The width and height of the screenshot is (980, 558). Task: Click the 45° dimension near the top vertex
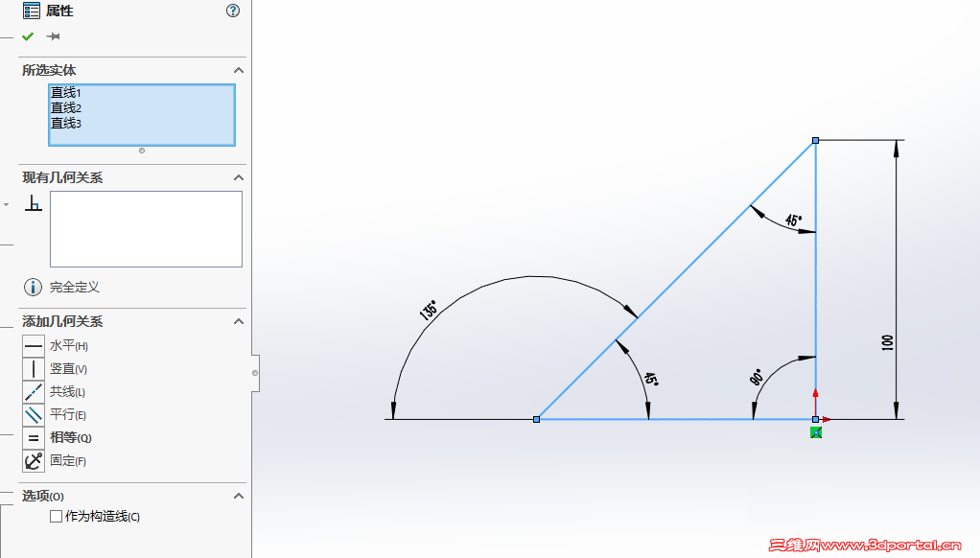(x=794, y=220)
